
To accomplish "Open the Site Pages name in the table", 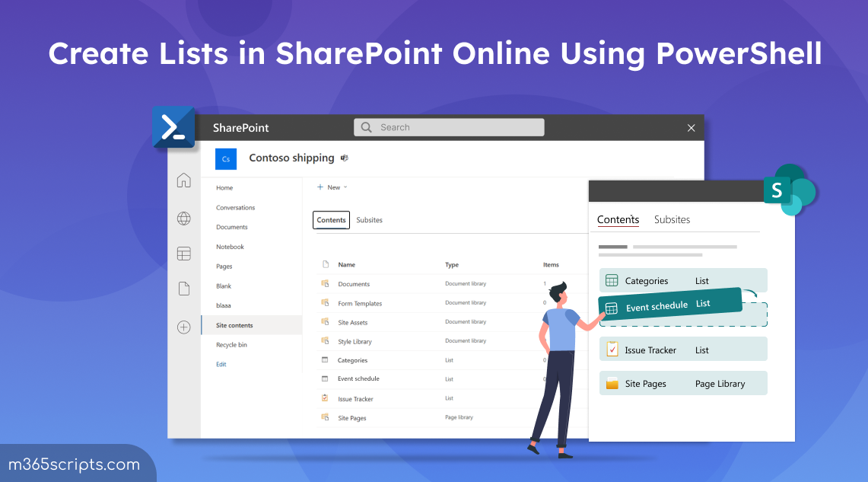I will (x=352, y=418).
